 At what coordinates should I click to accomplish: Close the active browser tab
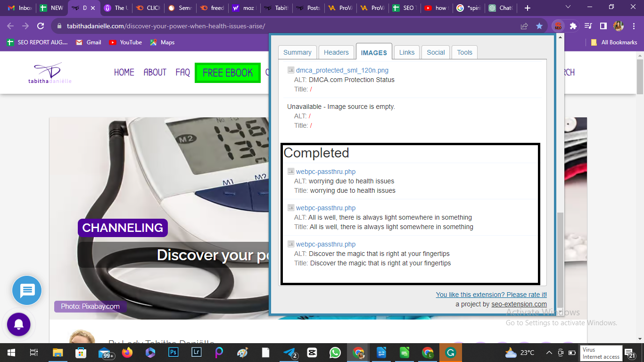(93, 8)
